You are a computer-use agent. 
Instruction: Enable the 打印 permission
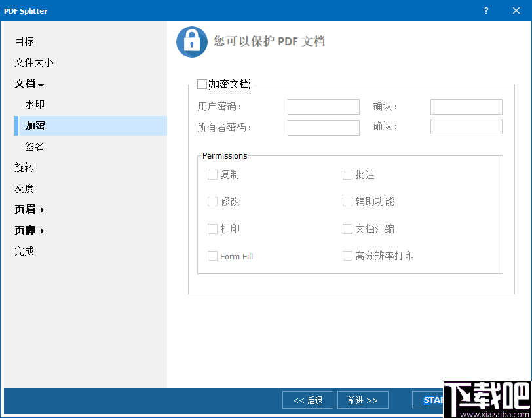[x=213, y=229]
